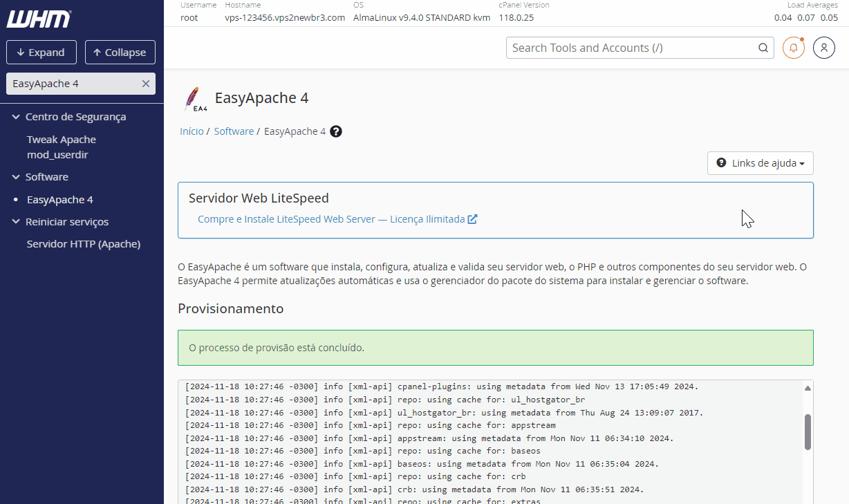The width and height of the screenshot is (849, 504).
Task: Clear the sidebar search with the X icon
Action: coord(146,84)
